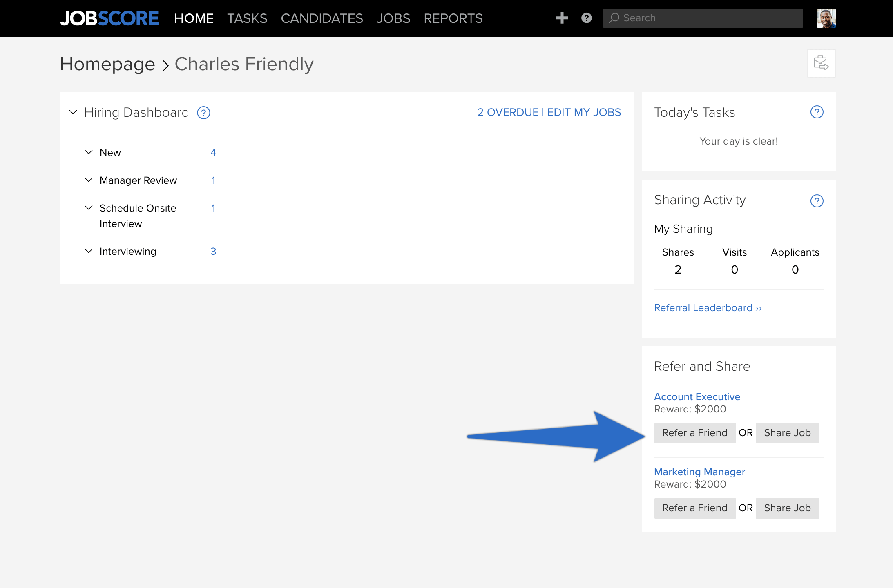Open the Account Executive job link
The height and width of the screenshot is (588, 893).
pyautogui.click(x=697, y=397)
